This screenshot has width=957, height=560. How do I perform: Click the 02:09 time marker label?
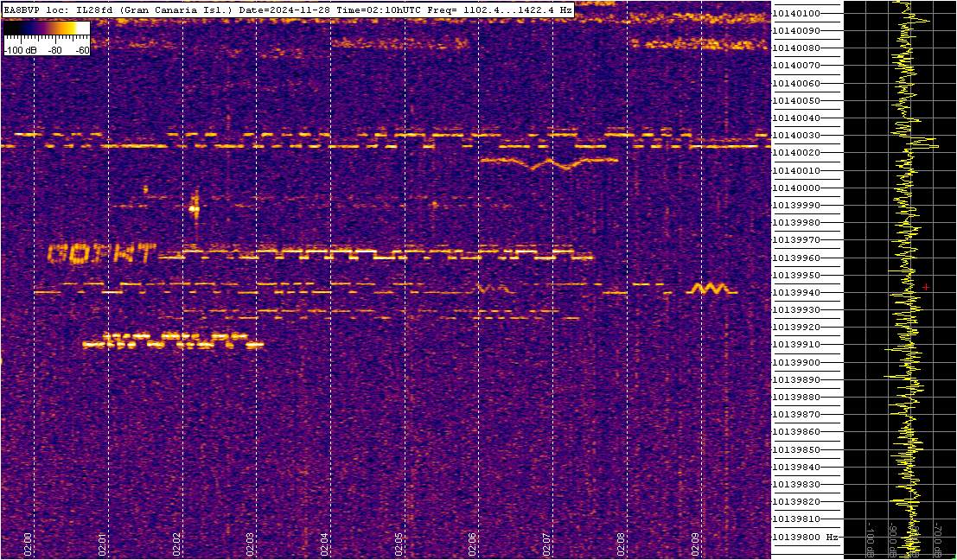click(x=694, y=543)
